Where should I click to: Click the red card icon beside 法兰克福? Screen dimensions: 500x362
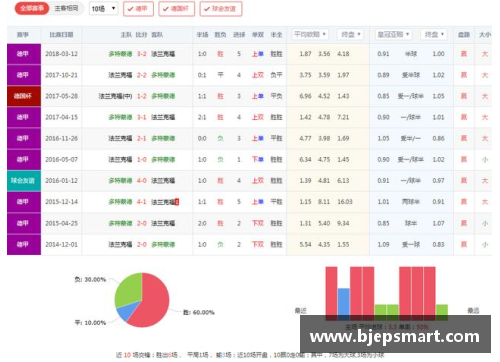177,202
